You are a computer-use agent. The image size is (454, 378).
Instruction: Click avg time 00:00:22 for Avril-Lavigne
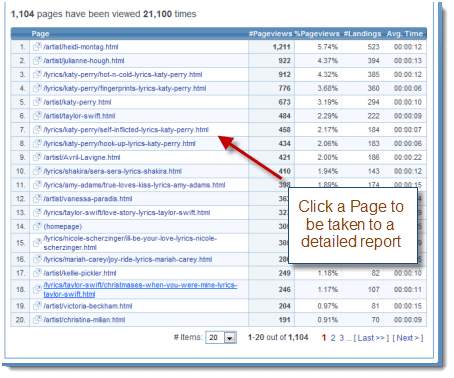tap(408, 157)
